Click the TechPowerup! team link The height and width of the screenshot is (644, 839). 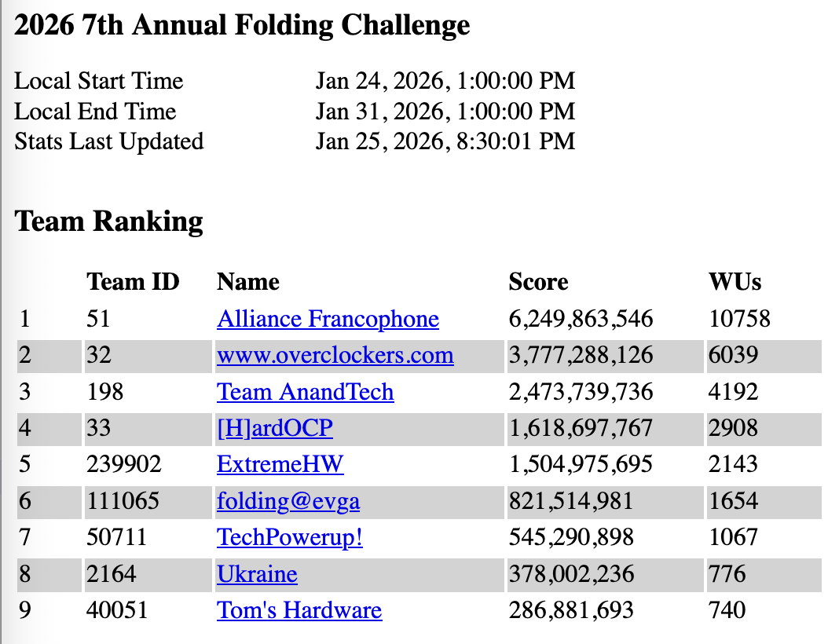(290, 537)
